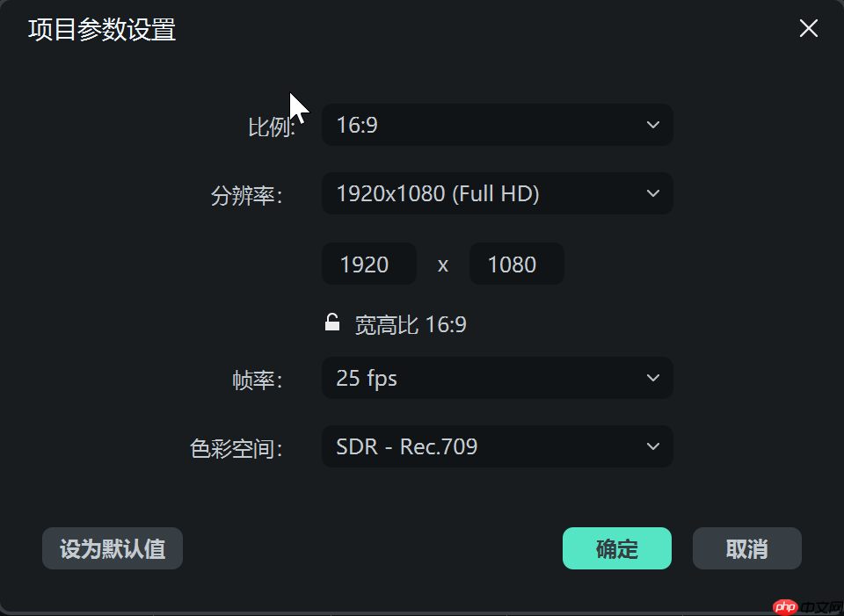Click the chevron beside 25 fps
The width and height of the screenshot is (844, 616).
click(x=652, y=378)
